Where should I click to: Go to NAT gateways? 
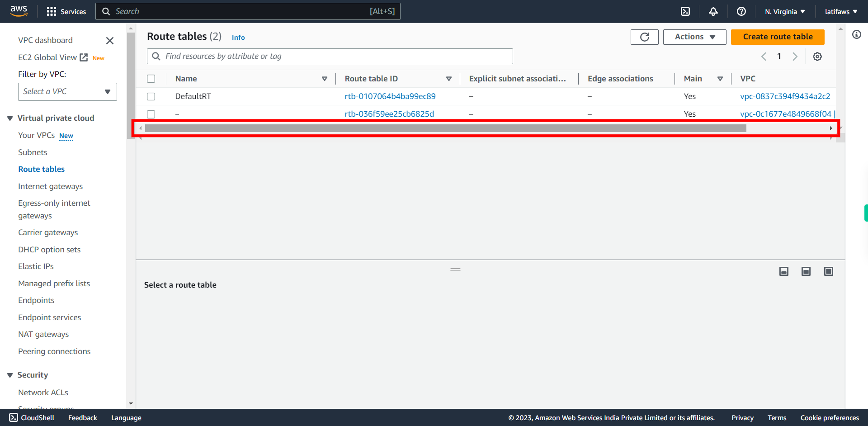(43, 334)
